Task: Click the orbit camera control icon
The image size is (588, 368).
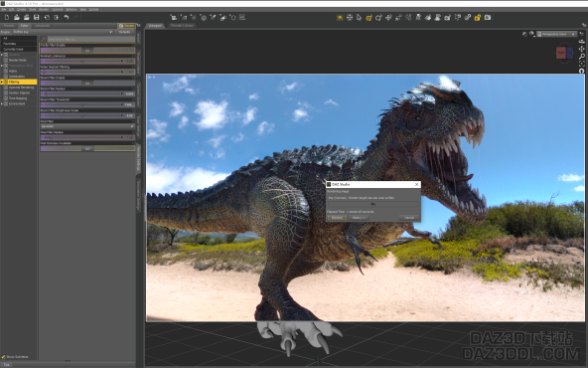Action: tap(582, 42)
